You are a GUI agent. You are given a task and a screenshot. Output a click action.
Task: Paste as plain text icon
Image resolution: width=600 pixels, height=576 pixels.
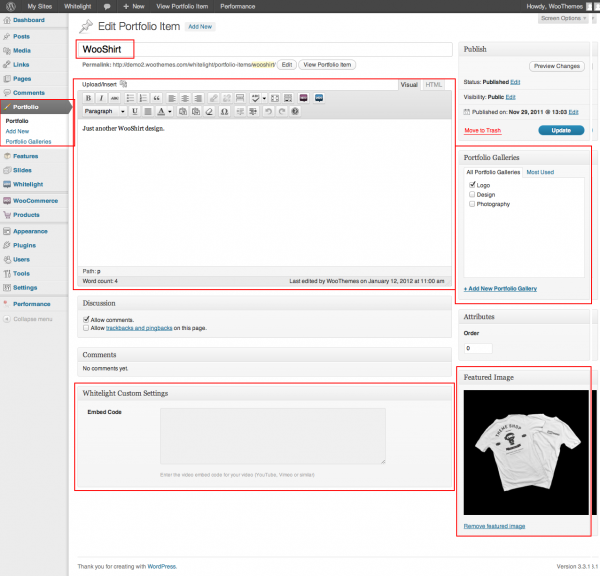(x=183, y=111)
